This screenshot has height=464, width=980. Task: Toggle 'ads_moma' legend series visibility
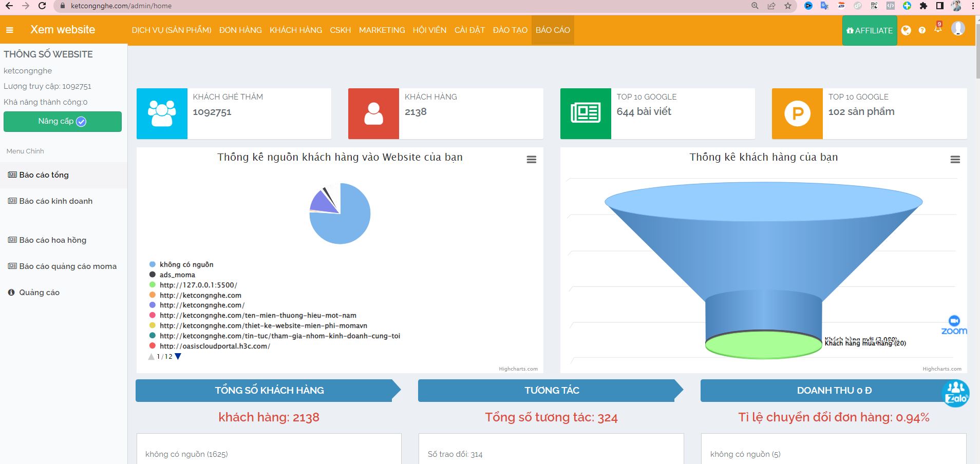(x=177, y=275)
